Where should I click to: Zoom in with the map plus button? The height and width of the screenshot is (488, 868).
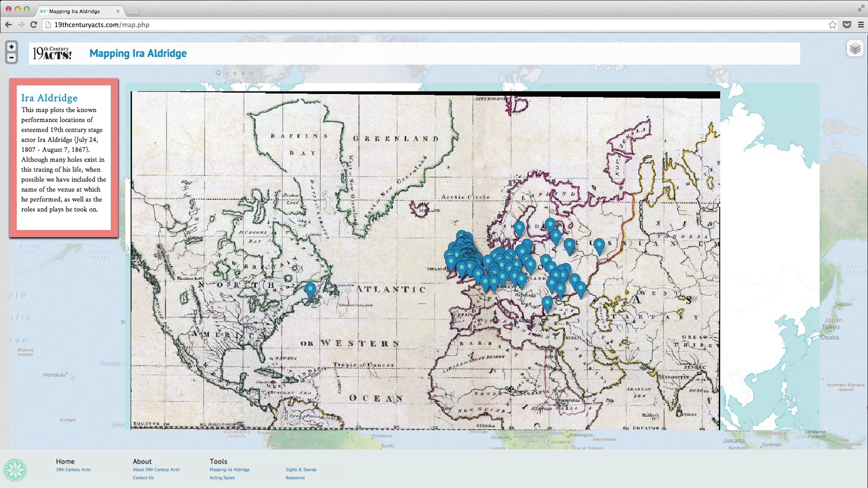pyautogui.click(x=12, y=47)
